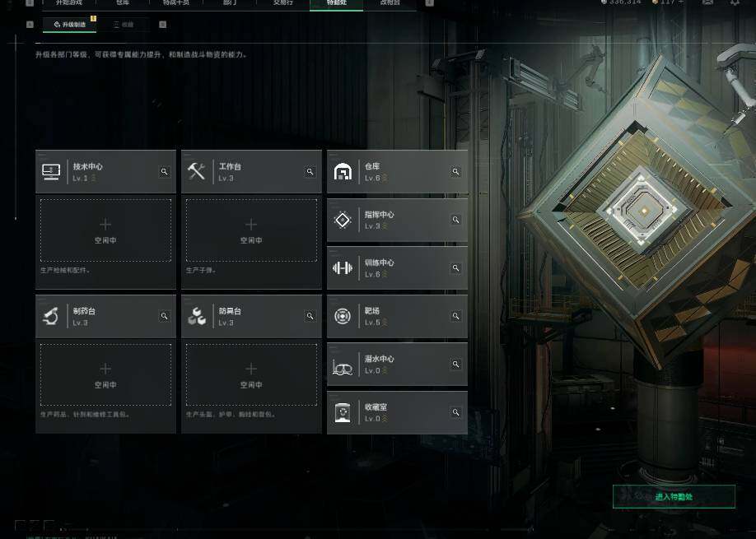Add production in 工作台 idle slot
This screenshot has width=756, height=539.
click(x=251, y=230)
